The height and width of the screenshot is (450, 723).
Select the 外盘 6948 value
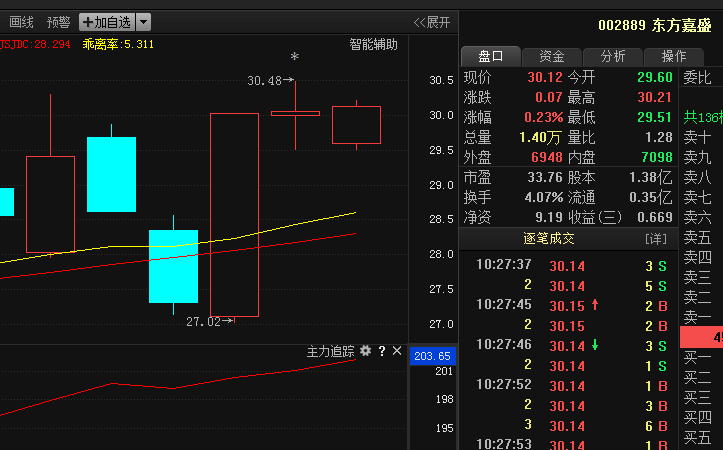(x=547, y=157)
